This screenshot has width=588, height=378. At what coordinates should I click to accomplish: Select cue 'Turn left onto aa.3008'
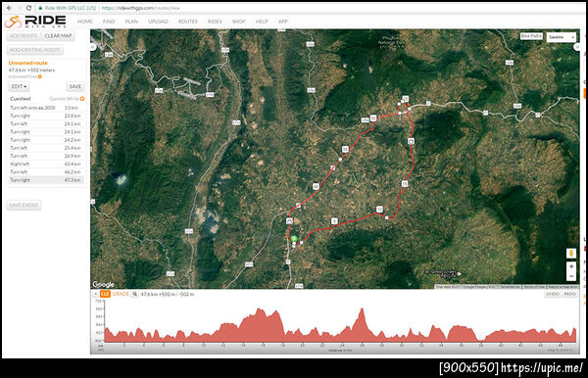click(46, 108)
